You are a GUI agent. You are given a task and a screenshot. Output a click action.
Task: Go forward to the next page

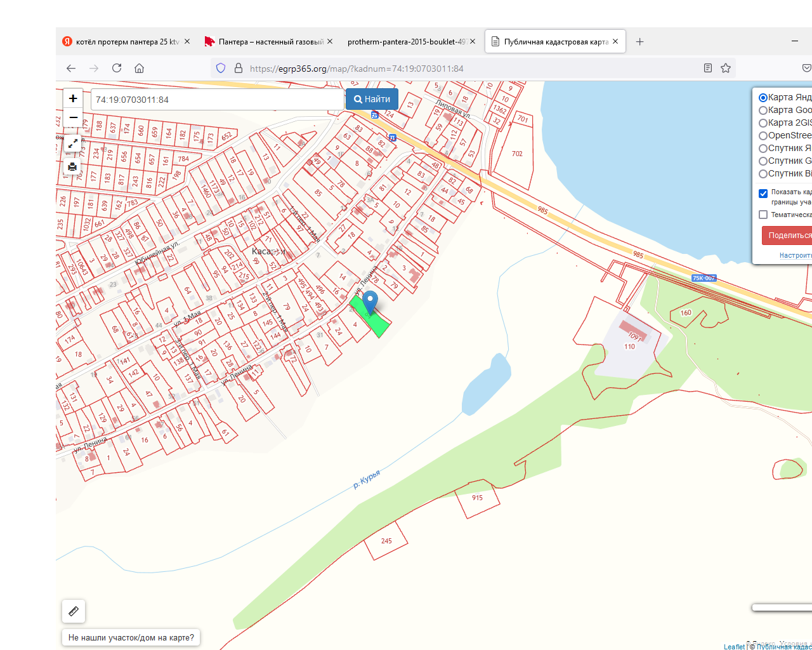tap(94, 68)
